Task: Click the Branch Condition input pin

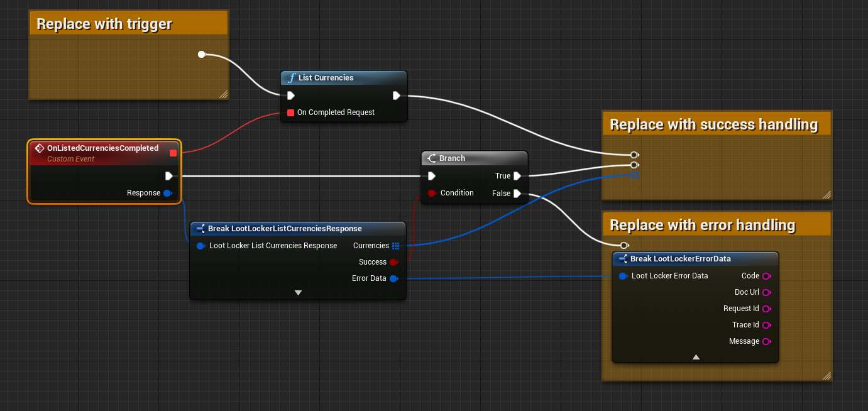Action: coord(432,193)
